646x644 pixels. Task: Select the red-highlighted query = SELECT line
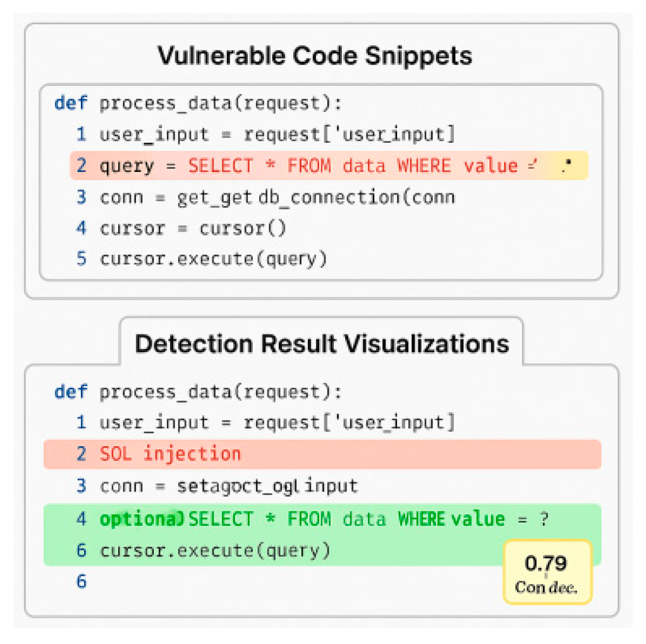316,166
